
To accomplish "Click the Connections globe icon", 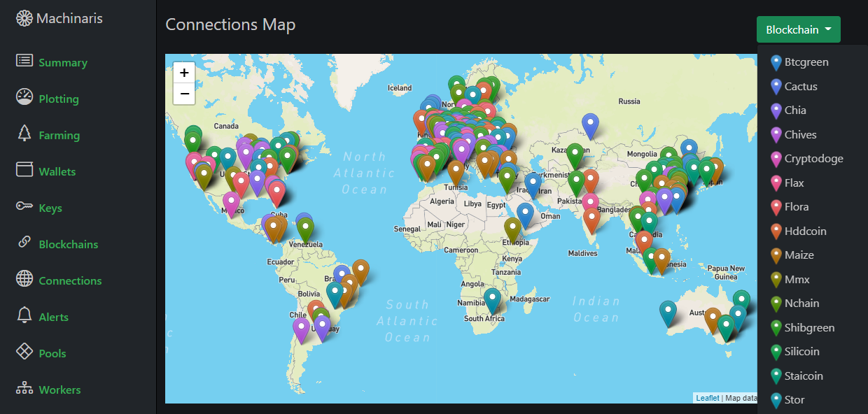I will (24, 278).
